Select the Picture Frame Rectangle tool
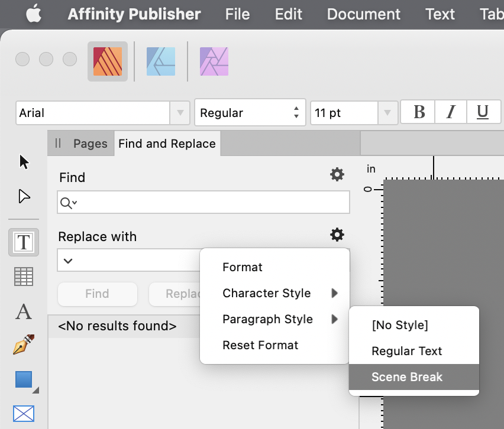This screenshot has width=504, height=429. click(x=24, y=414)
